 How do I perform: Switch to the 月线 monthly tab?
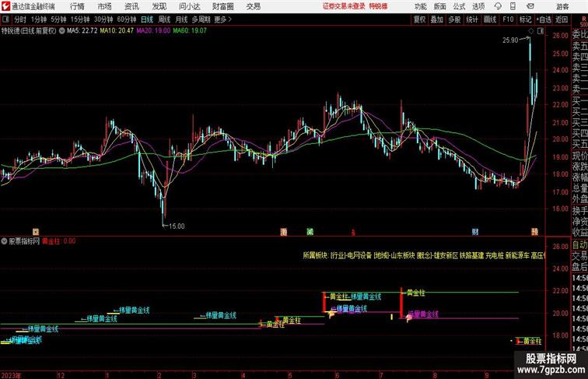pos(181,19)
